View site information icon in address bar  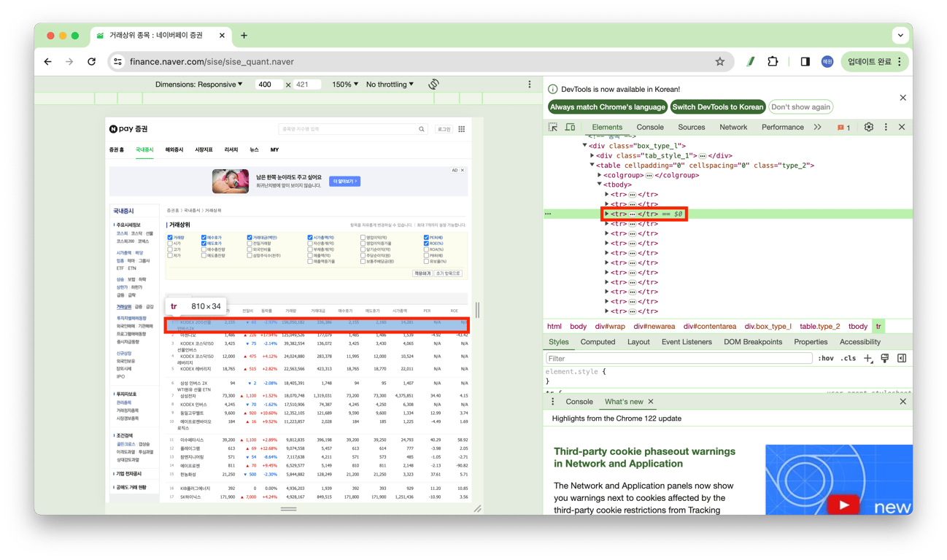[117, 62]
